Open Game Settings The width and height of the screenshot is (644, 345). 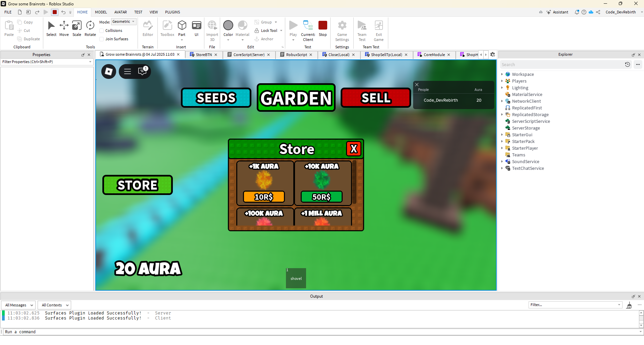coord(342,30)
